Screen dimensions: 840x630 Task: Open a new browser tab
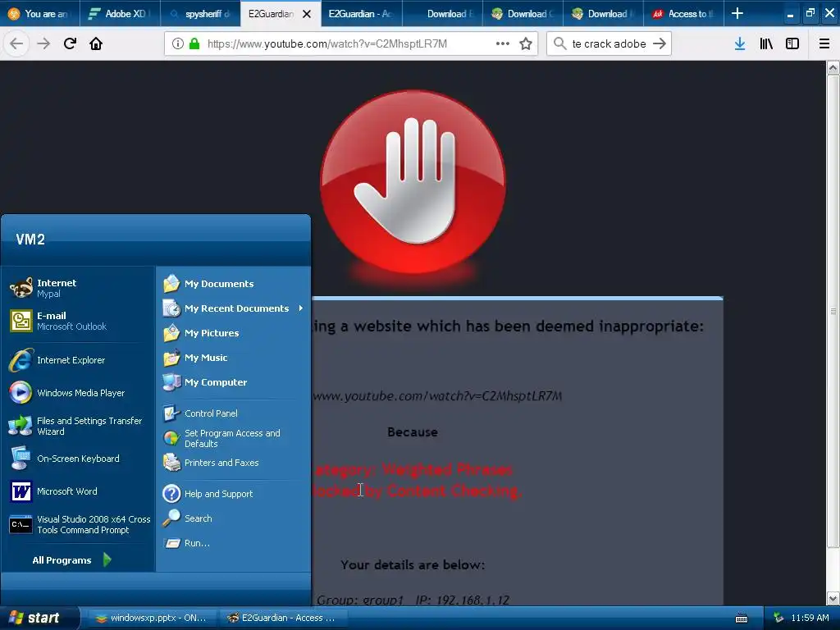click(737, 13)
